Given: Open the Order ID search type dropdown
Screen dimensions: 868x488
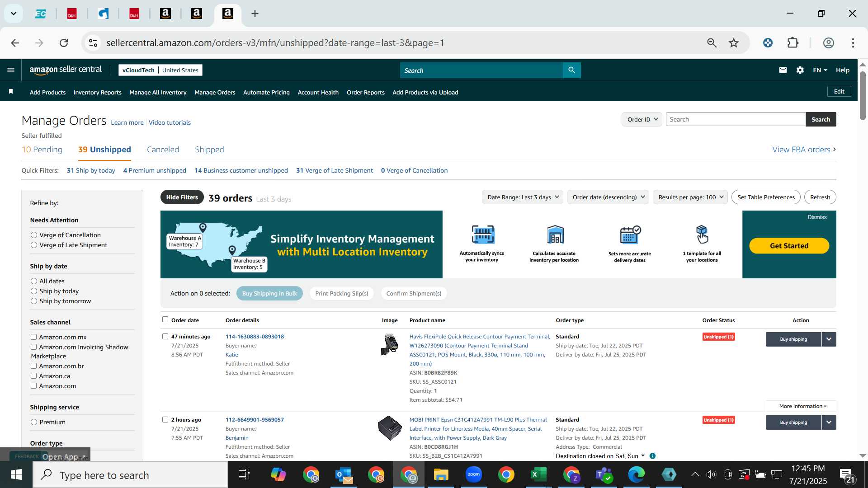Looking at the screenshot, I should pyautogui.click(x=642, y=119).
